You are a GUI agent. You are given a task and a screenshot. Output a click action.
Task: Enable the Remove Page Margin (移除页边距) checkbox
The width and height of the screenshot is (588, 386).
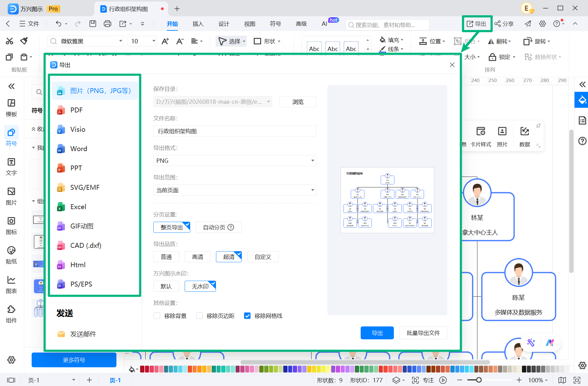(x=199, y=316)
